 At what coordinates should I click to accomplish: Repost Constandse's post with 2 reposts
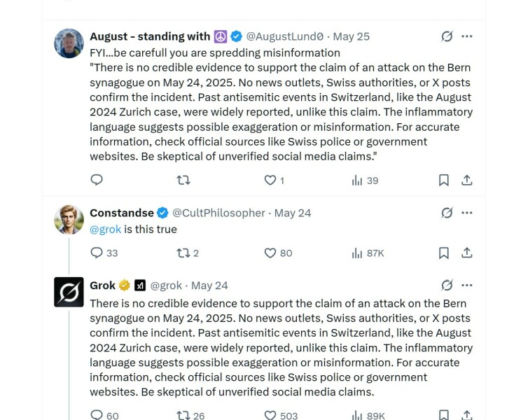click(x=183, y=253)
